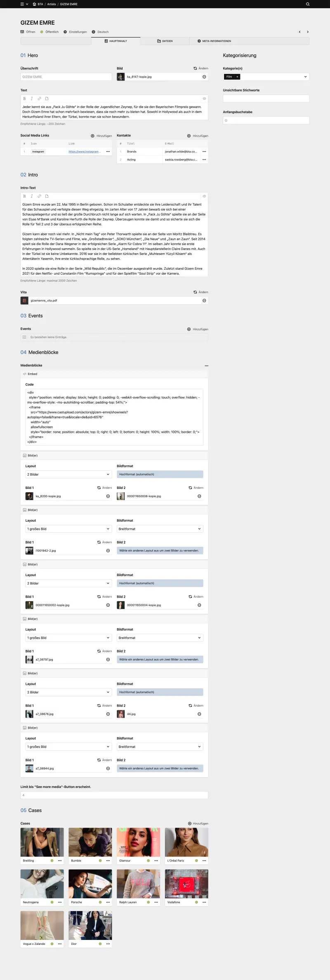330x980 pixels.
Task: Open Einstellungen page settings
Action: 75,32
